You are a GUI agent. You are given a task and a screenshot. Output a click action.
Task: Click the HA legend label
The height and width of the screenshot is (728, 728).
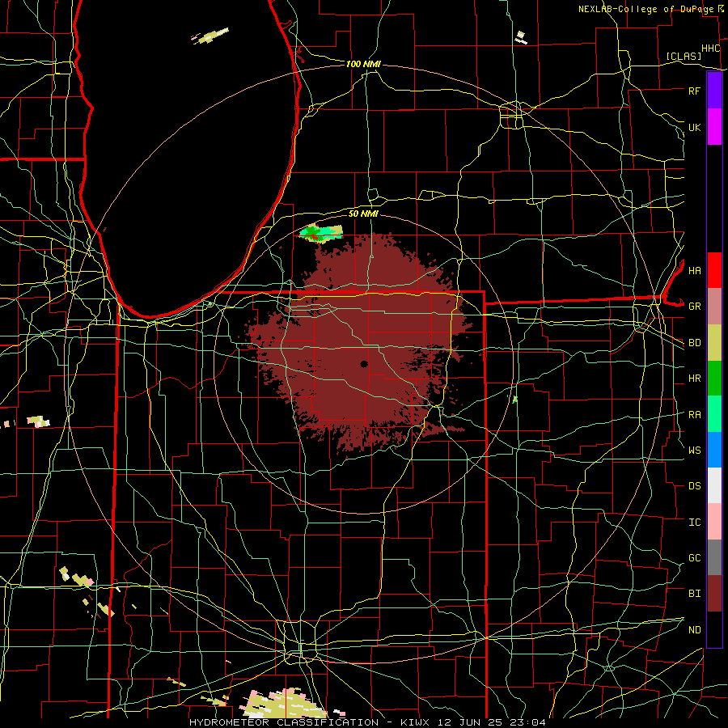pos(694,271)
